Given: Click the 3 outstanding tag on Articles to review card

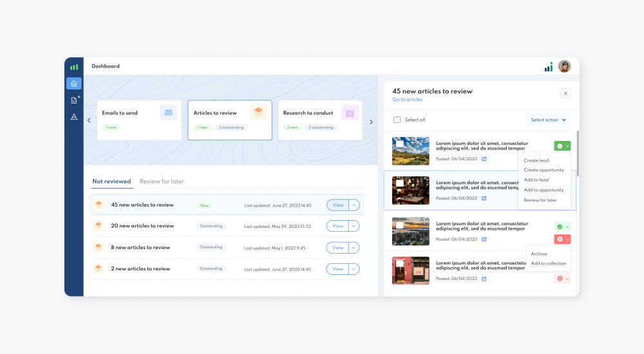Looking at the screenshot, I should click(x=231, y=127).
